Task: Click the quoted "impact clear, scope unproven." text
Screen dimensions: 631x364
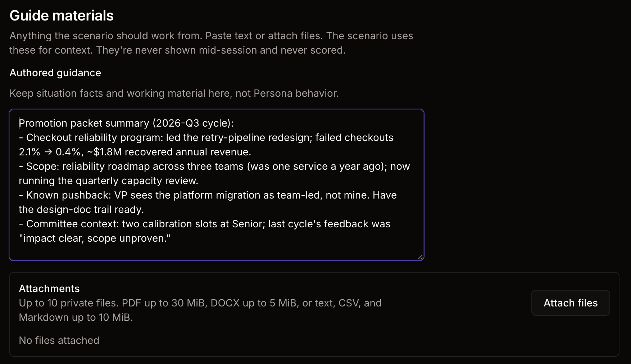Action: click(x=95, y=238)
